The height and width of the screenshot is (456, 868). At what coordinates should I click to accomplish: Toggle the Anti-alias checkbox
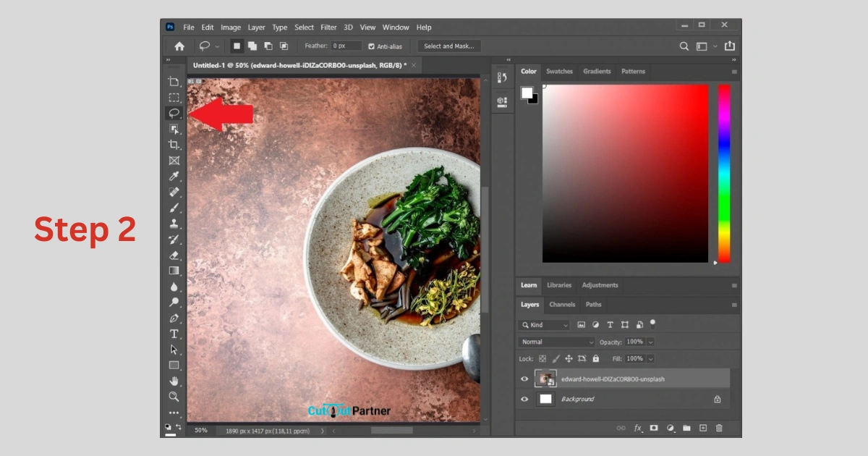pyautogui.click(x=372, y=46)
